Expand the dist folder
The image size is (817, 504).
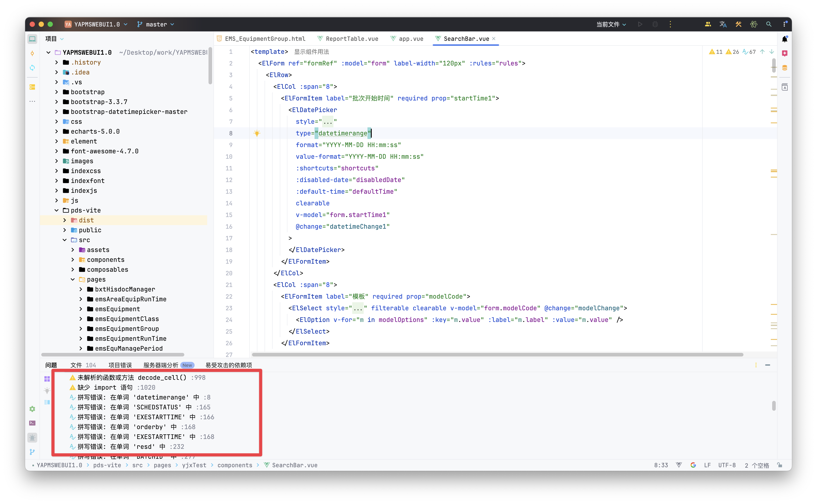[64, 220]
